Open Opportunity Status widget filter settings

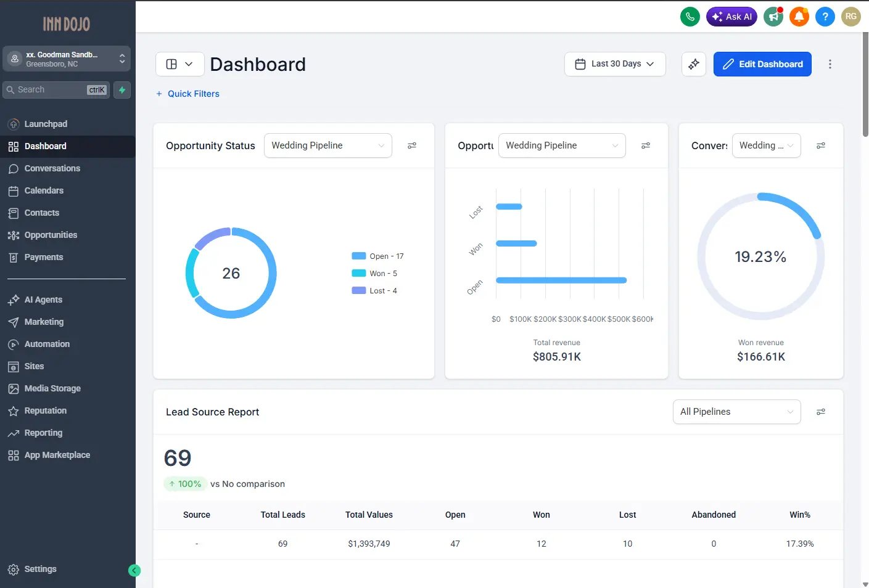click(412, 145)
